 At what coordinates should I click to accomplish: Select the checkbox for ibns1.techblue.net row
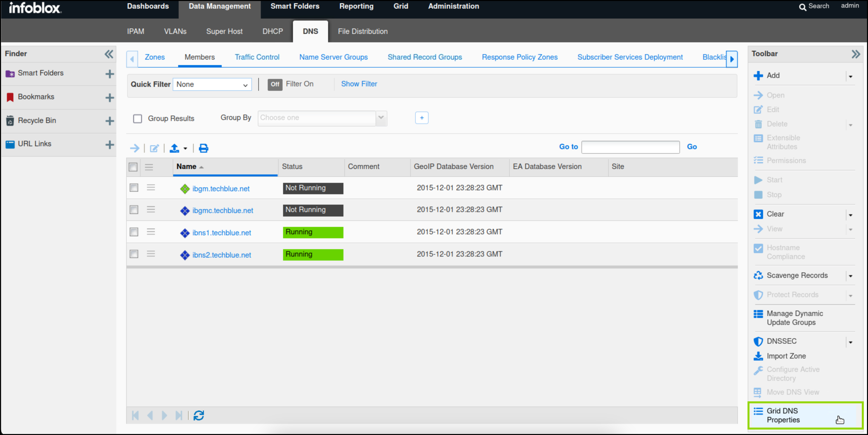click(x=134, y=232)
